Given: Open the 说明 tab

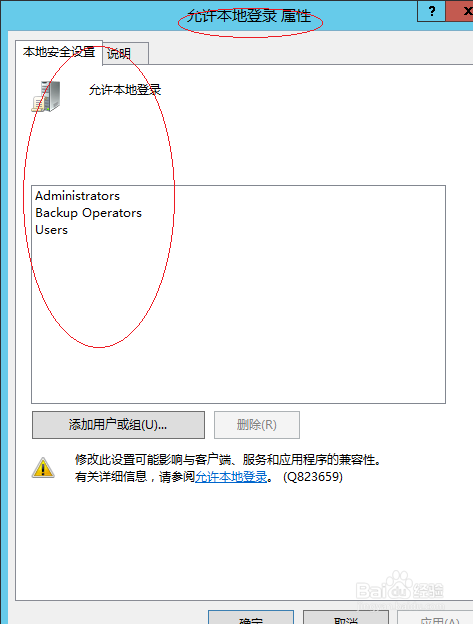Looking at the screenshot, I should 126,53.
